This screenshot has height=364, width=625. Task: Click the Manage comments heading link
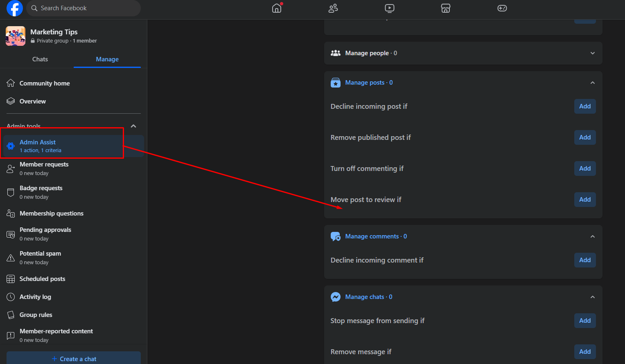pyautogui.click(x=376, y=236)
